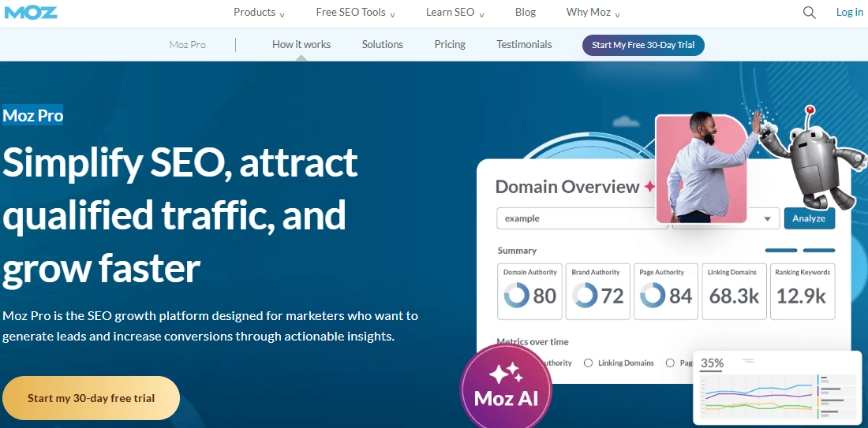Click the 35% line chart card
The image size is (868, 428).
point(777,388)
